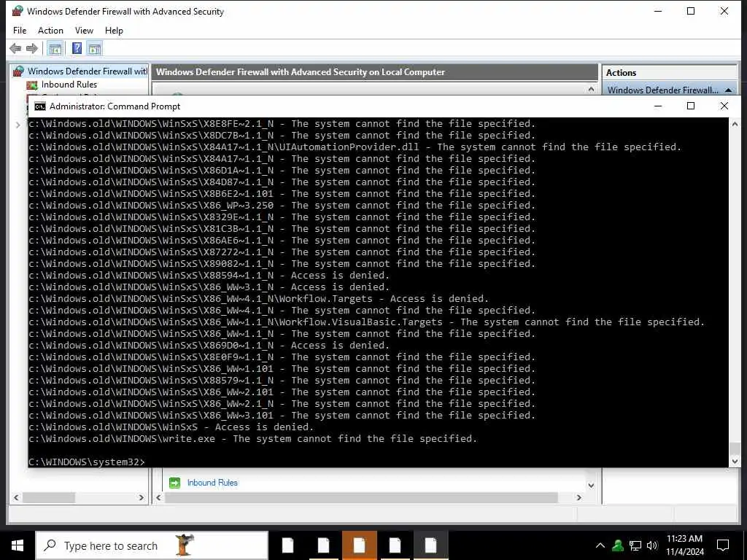Click the Type here to search box
747x560 pixels.
point(152,545)
